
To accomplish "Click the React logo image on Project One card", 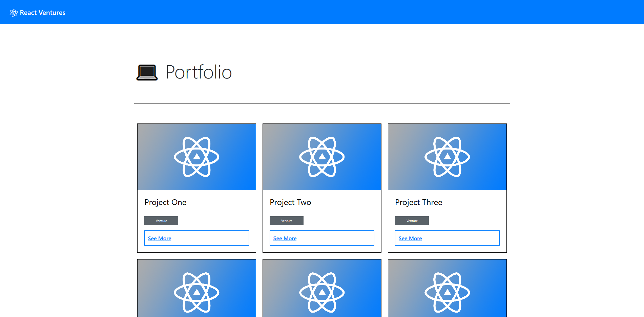I will pos(196,157).
